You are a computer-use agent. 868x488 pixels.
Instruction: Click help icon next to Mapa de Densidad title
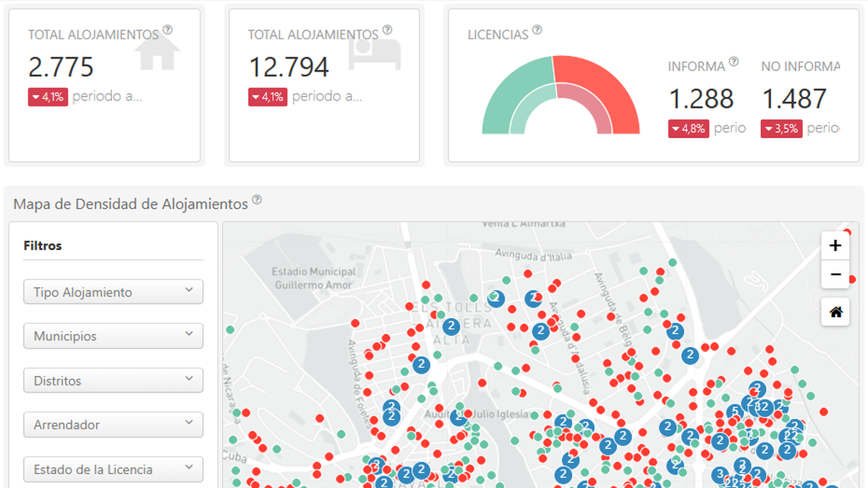click(257, 200)
